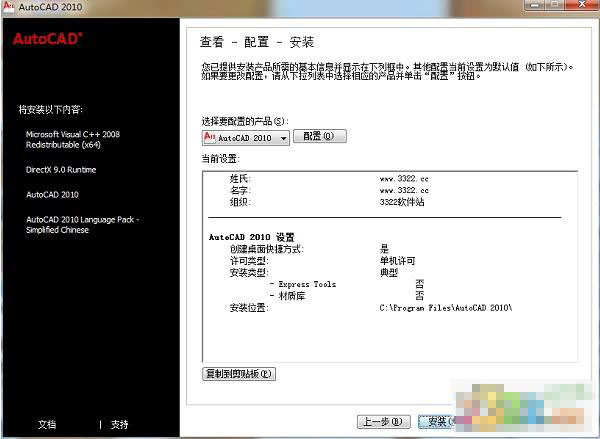This screenshot has width=600, height=439.
Task: Click the 安装类型 value 典型
Action: tap(389, 273)
